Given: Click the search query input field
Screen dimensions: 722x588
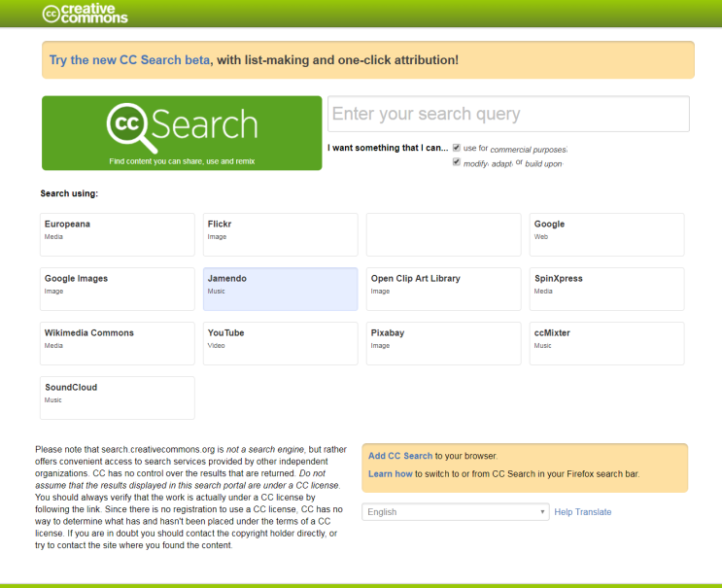Looking at the screenshot, I should [508, 114].
